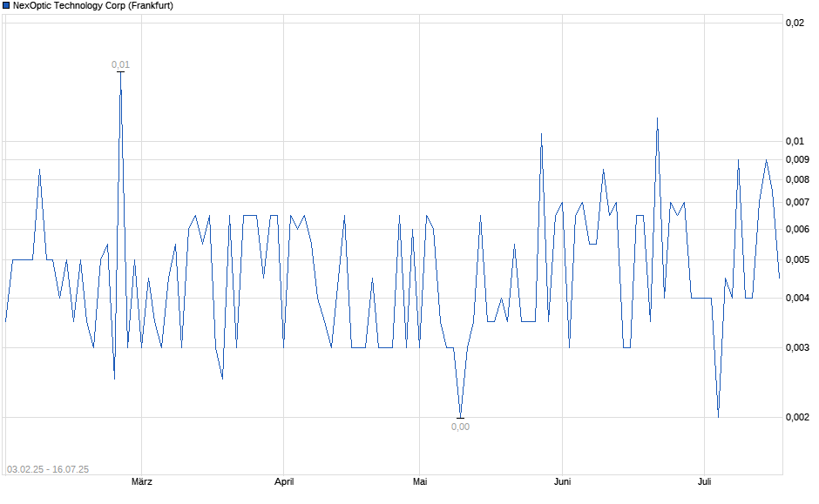The width and height of the screenshot is (819, 504).
Task: Click the 0,003 price axis label
Action: [797, 347]
